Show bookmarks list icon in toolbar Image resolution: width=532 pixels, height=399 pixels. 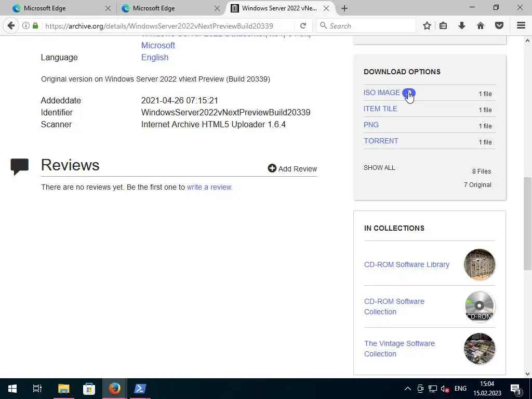pos(443,26)
